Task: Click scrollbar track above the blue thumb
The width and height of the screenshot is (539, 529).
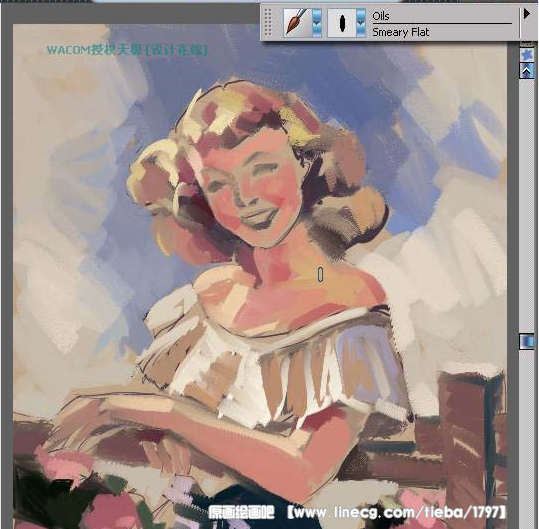Action: 526,206
